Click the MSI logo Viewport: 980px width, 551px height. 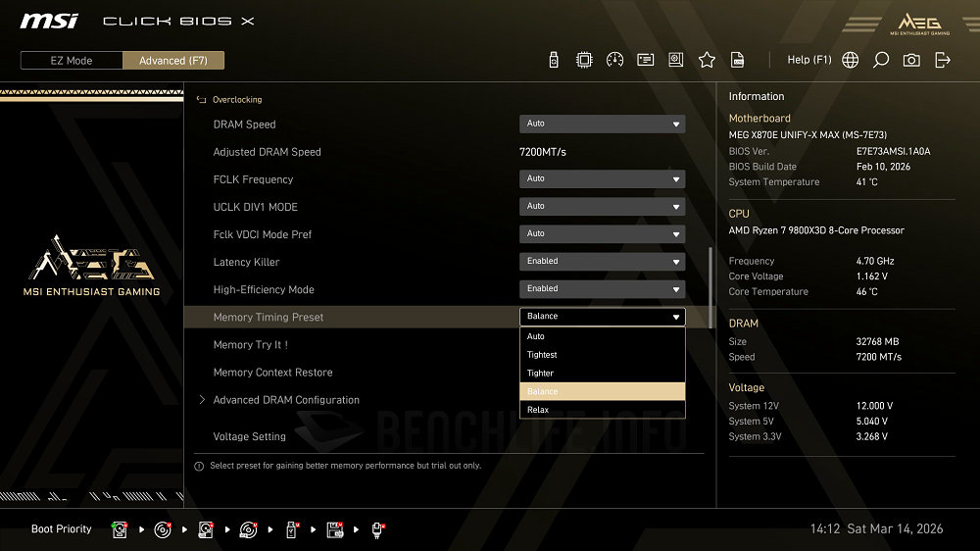point(49,22)
